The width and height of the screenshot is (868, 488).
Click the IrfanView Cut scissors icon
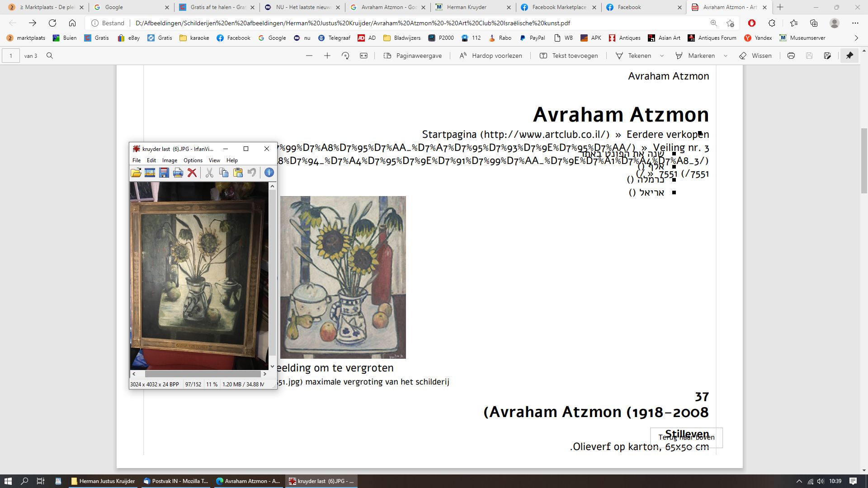[209, 173]
